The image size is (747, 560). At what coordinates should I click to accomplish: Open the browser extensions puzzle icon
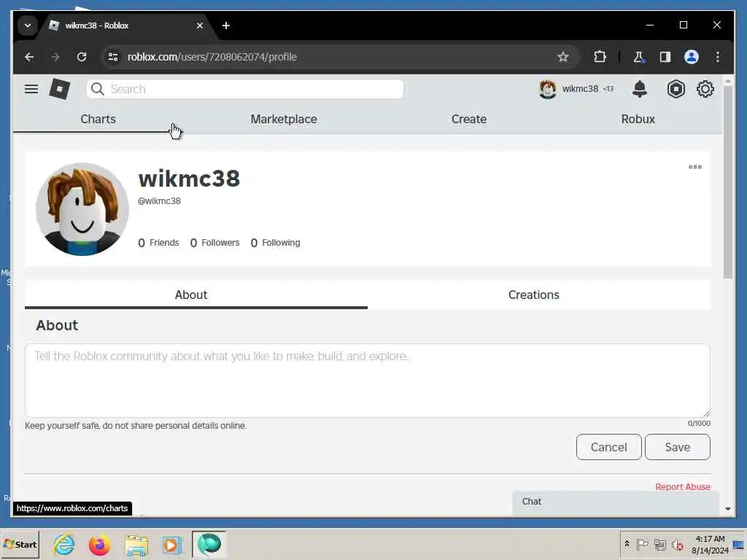[600, 57]
